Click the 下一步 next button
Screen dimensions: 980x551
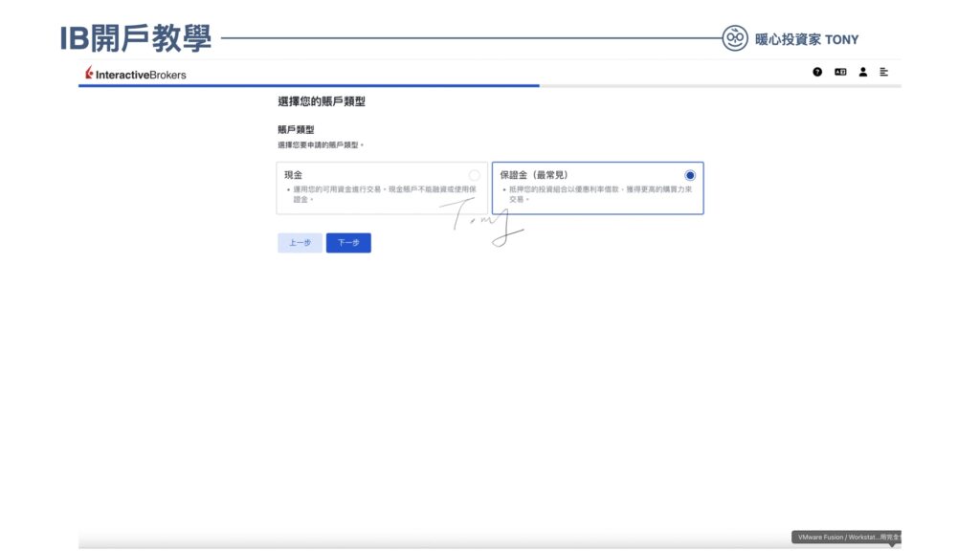(x=348, y=242)
